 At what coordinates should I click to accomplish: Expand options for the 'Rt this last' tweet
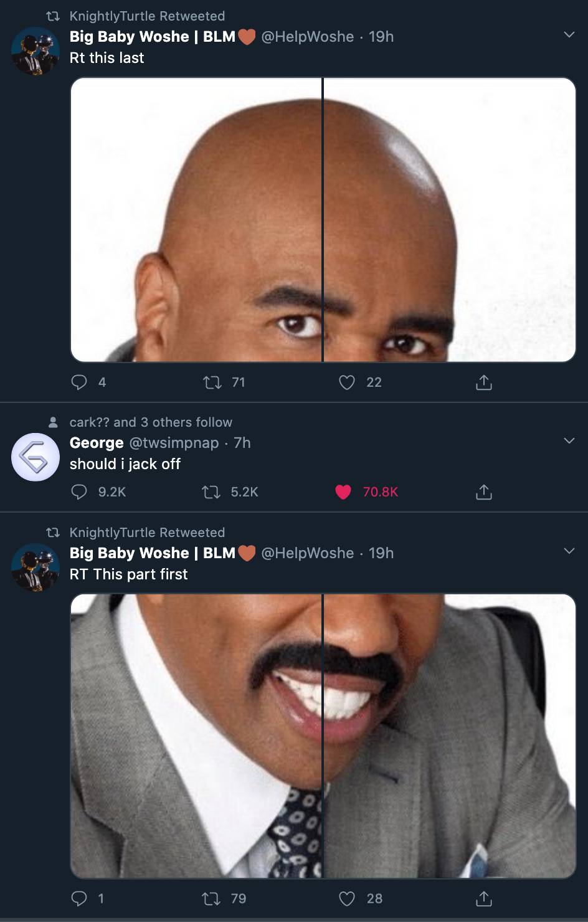pos(568,36)
